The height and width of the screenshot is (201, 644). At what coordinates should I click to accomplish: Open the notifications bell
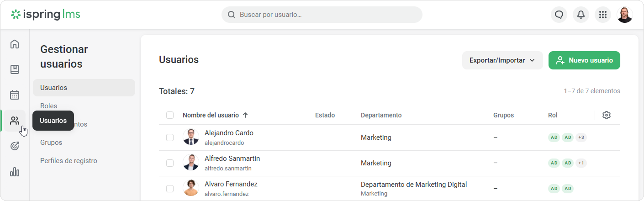click(581, 15)
